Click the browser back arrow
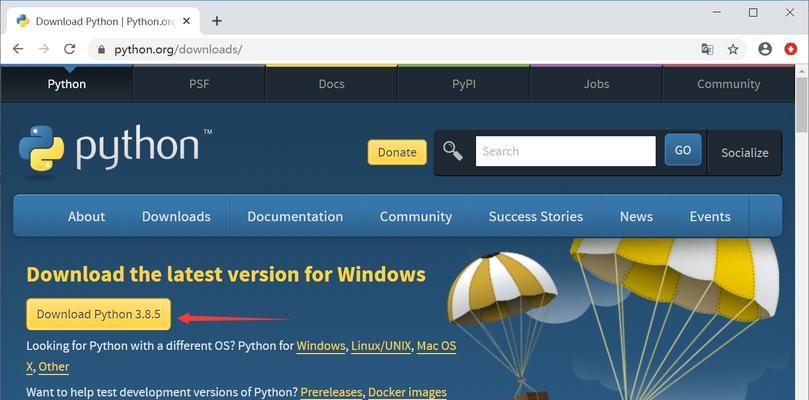Image resolution: width=809 pixels, height=400 pixels. tap(18, 49)
